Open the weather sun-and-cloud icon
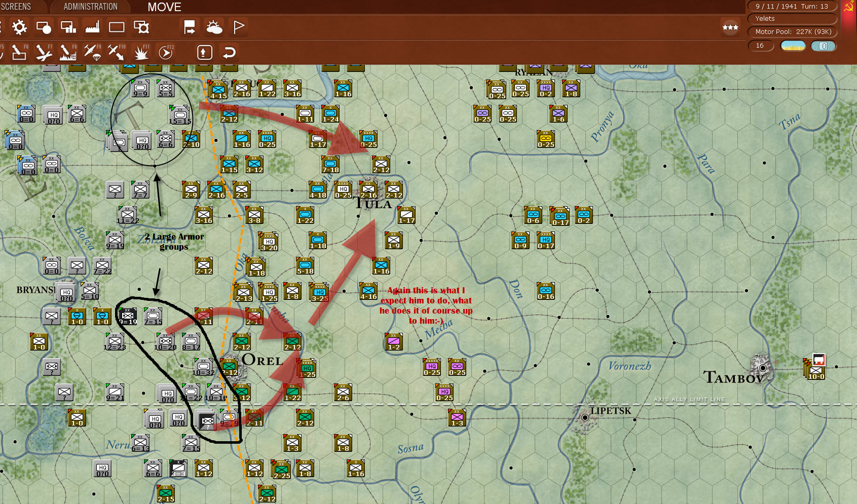This screenshot has width=857, height=504. tap(214, 27)
